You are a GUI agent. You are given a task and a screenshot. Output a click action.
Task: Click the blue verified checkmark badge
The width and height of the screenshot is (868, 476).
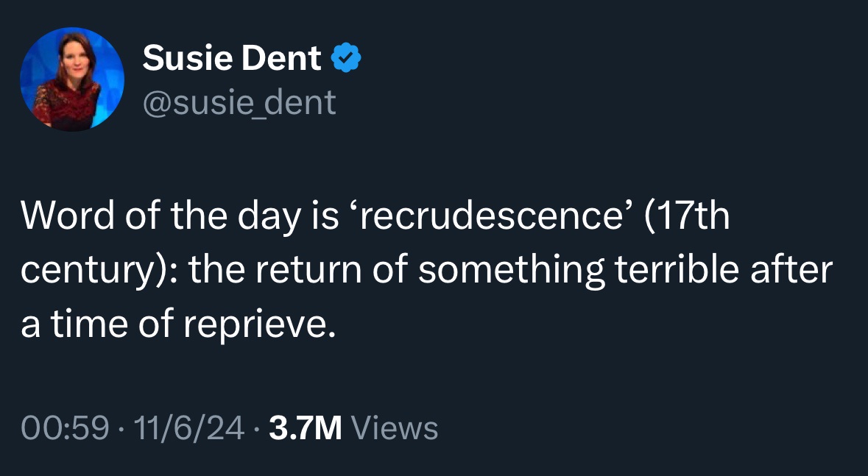click(346, 57)
